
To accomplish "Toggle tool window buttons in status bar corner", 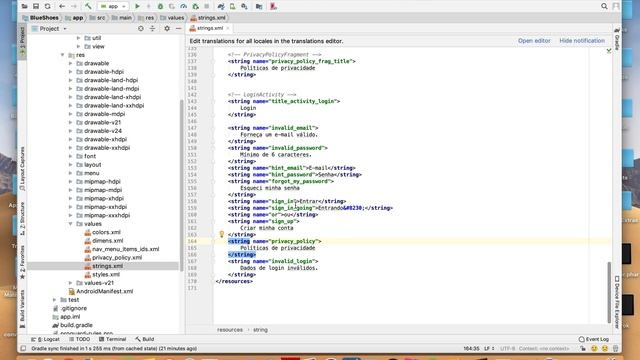I will (x=23, y=349).
